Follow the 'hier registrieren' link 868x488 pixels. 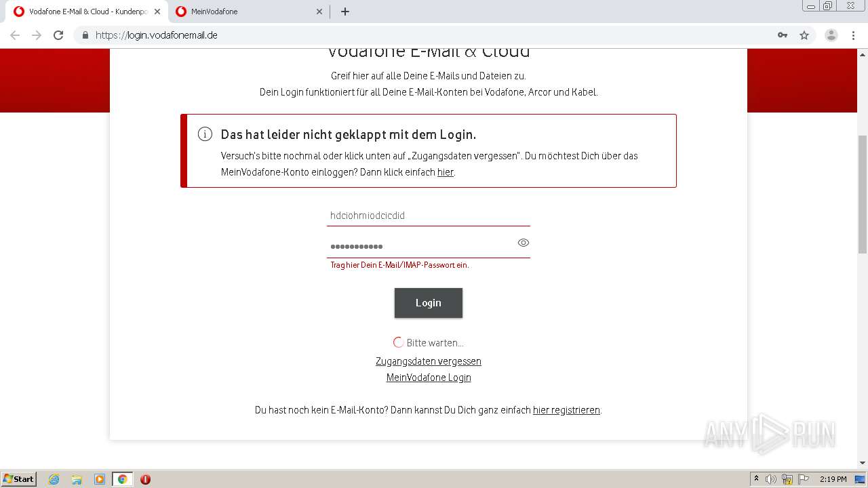[x=566, y=410]
